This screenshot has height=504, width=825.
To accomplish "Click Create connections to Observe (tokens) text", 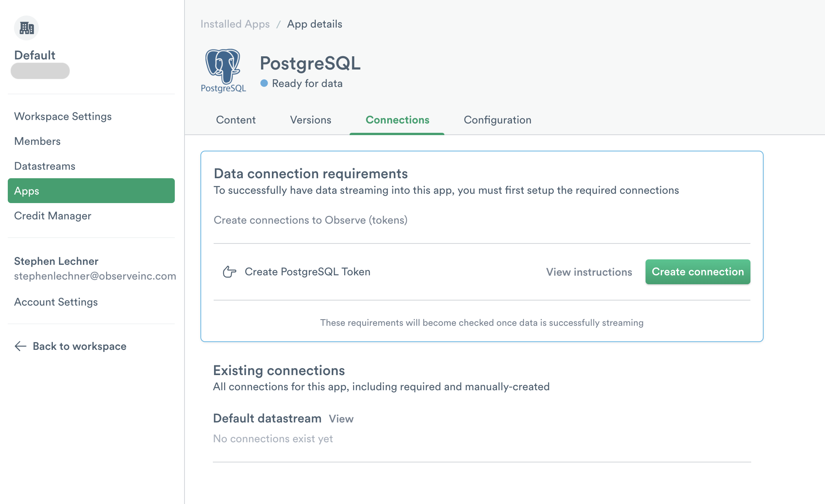I will pos(310,220).
